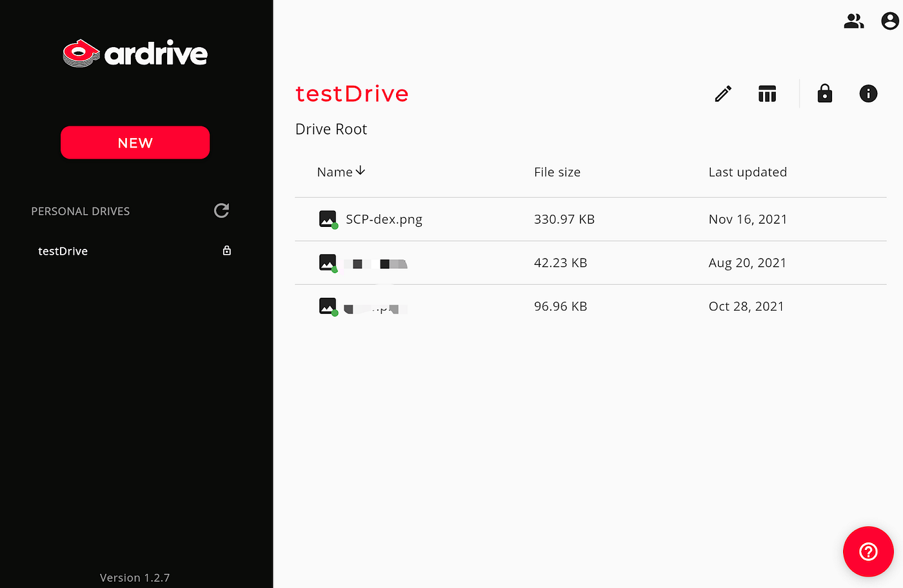Open the community users icon
The width and height of the screenshot is (903, 588).
pyautogui.click(x=854, y=21)
